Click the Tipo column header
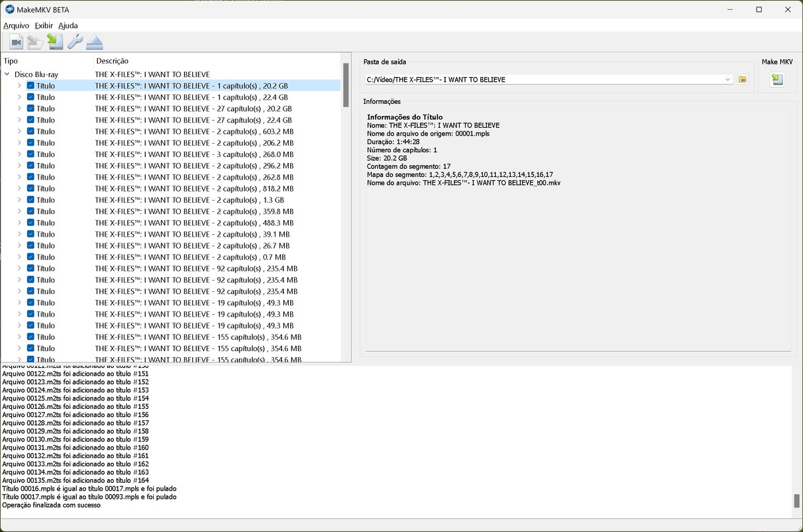803x532 pixels. pyautogui.click(x=11, y=61)
